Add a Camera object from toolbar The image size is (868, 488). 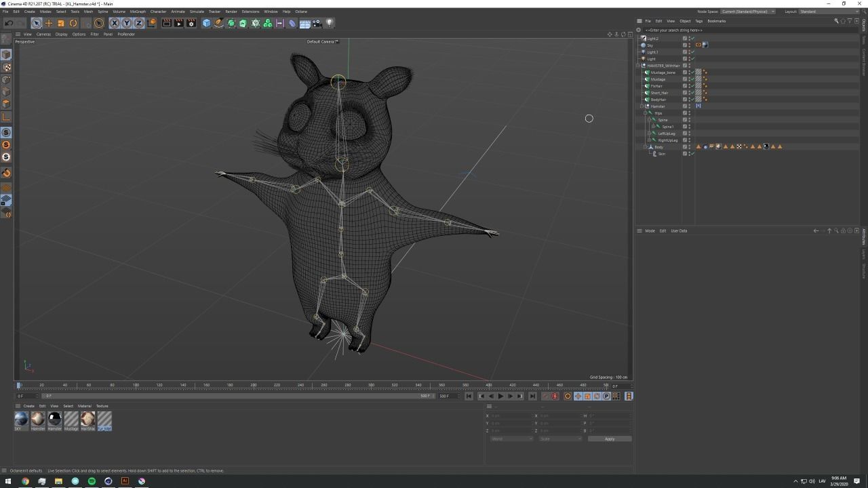317,23
